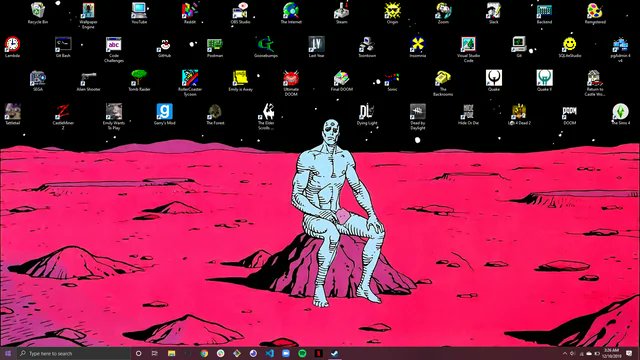Screen dimensions: 640x360
Task: Launch CastleMiner Z desktop icon
Action: [63, 116]
